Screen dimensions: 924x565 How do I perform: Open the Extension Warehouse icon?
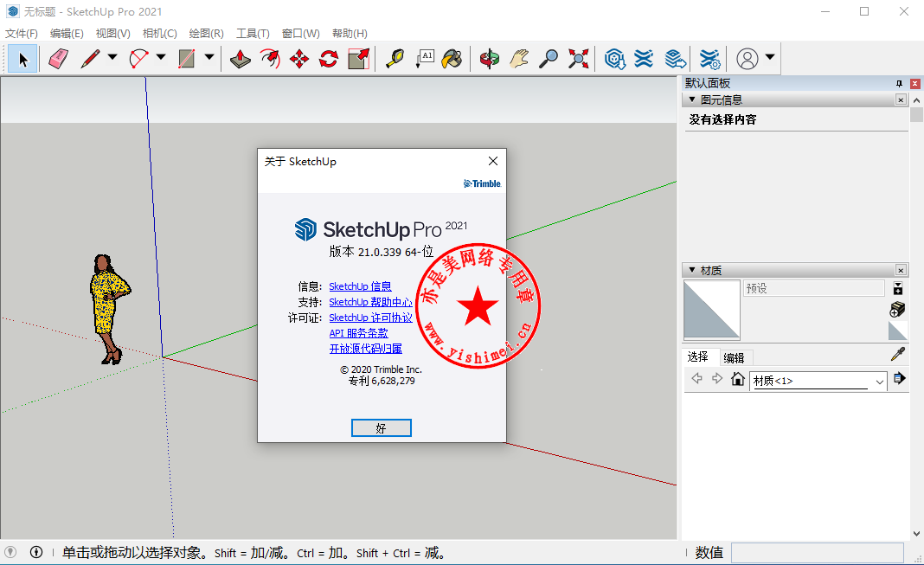pyautogui.click(x=644, y=59)
